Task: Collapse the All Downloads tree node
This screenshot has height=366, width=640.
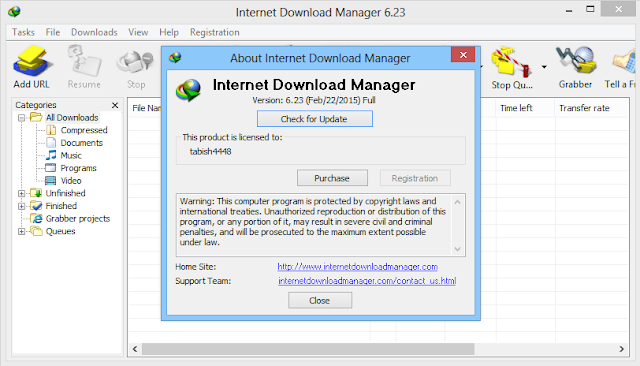Action: click(22, 118)
